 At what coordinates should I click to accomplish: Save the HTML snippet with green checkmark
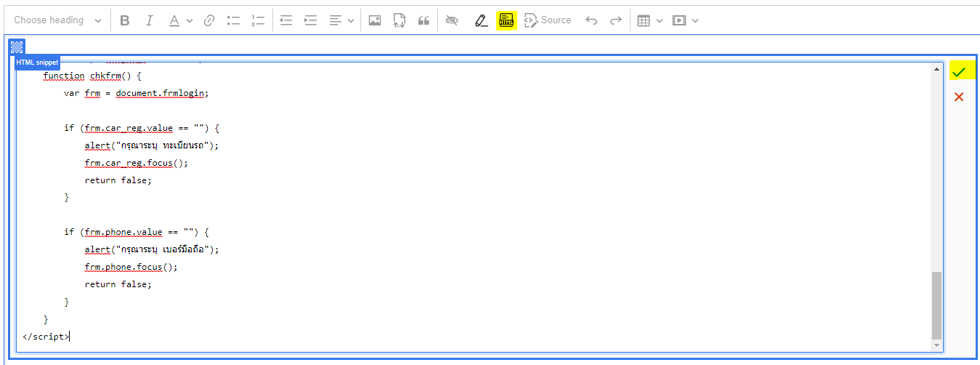959,71
